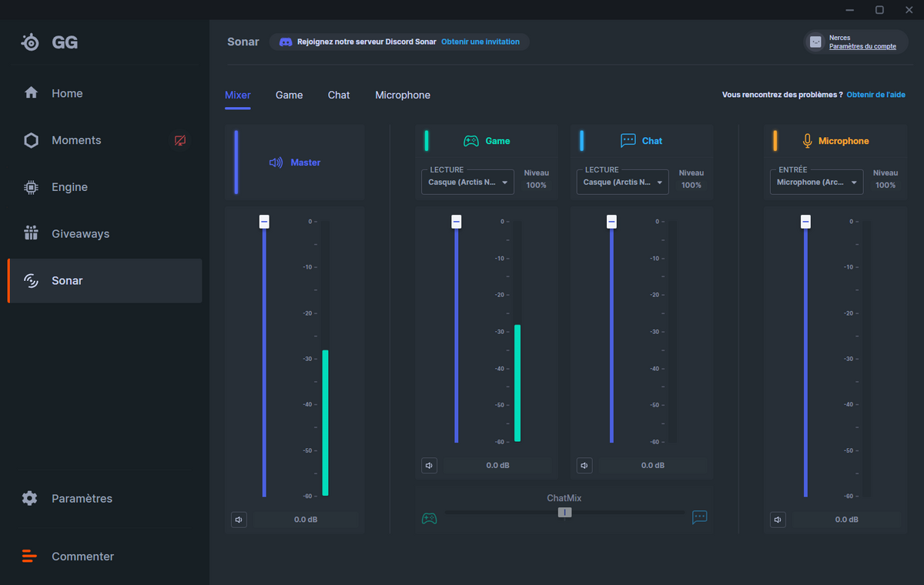Mute the Game channel
The image size is (924, 585).
click(429, 465)
